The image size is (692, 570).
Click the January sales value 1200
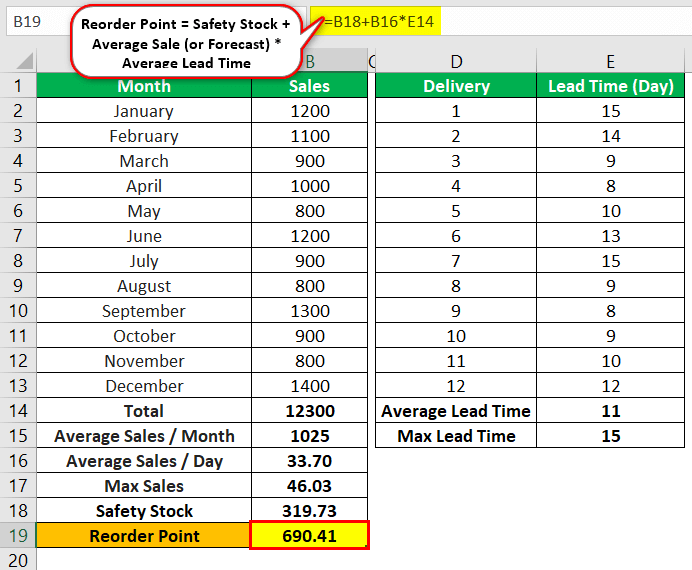309,111
